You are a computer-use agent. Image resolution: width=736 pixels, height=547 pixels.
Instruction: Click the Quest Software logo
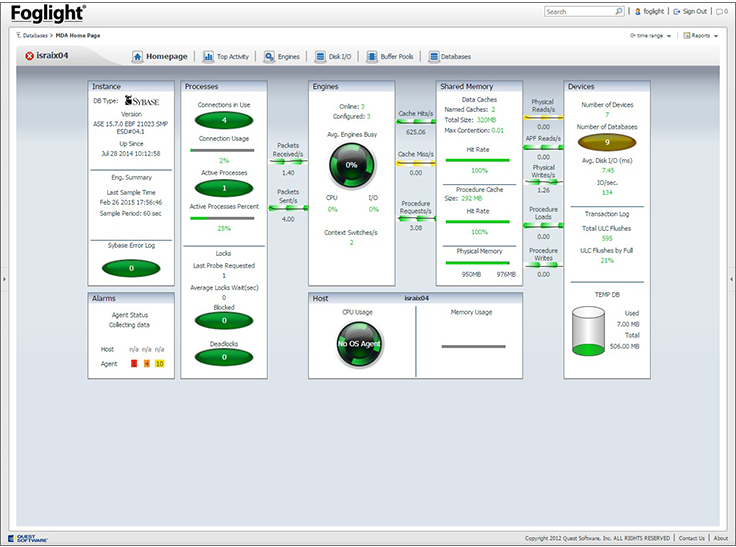(28, 538)
